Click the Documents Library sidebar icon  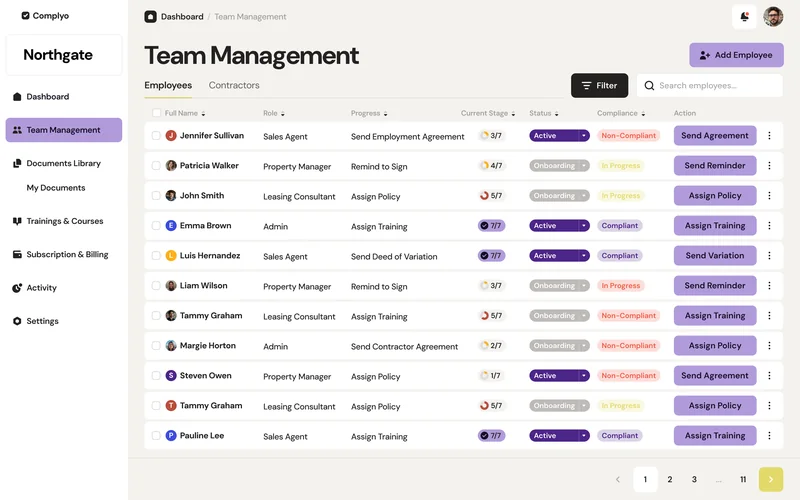click(x=17, y=163)
